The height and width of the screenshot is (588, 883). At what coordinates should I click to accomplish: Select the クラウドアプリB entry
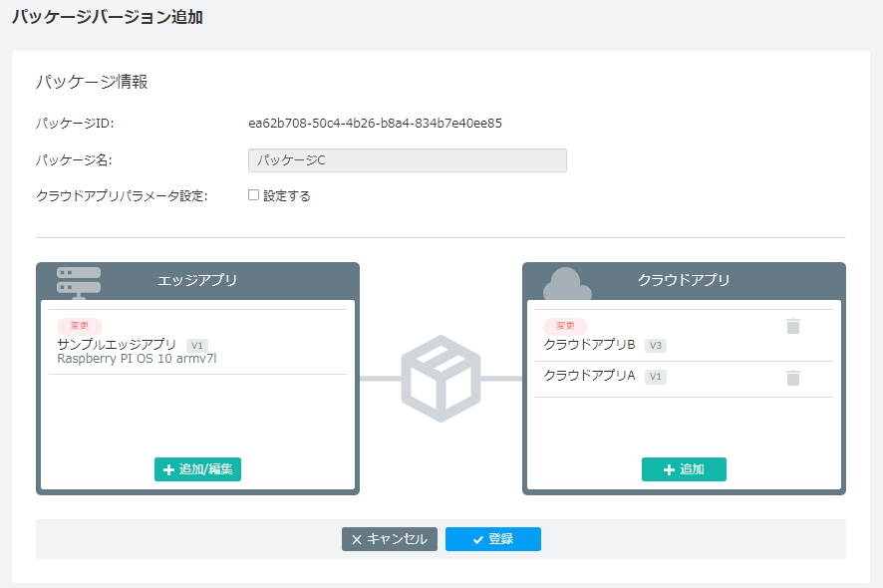[684, 336]
